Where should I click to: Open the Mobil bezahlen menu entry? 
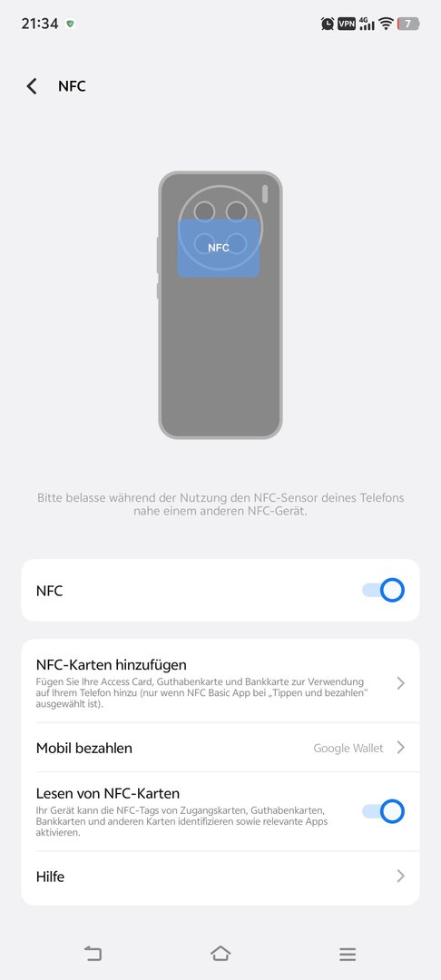[220, 748]
